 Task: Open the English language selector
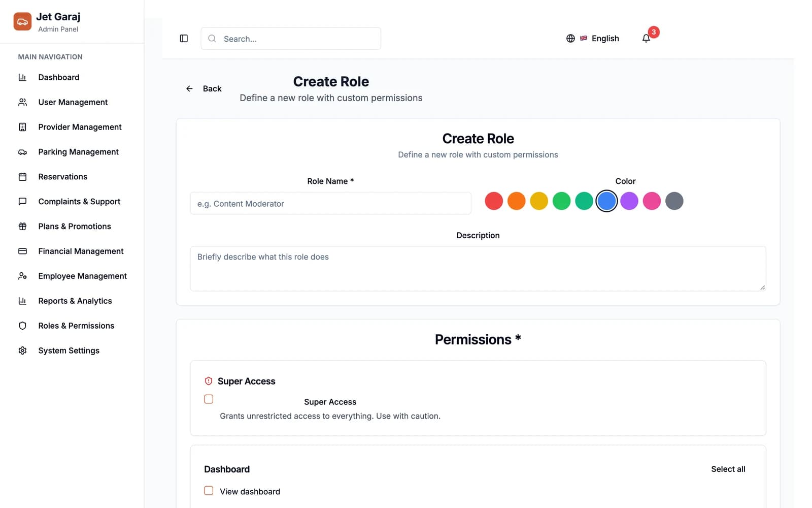593,39
